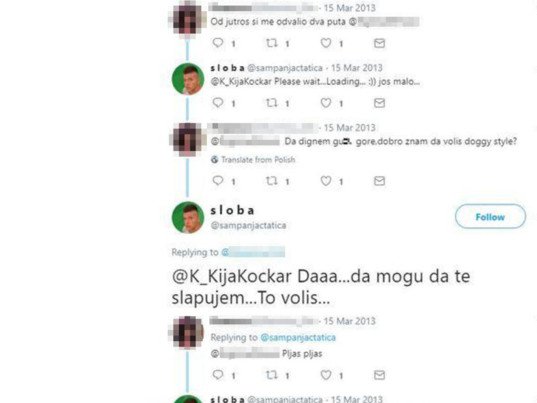Retweet the 'doggy style' tweet

click(272, 181)
